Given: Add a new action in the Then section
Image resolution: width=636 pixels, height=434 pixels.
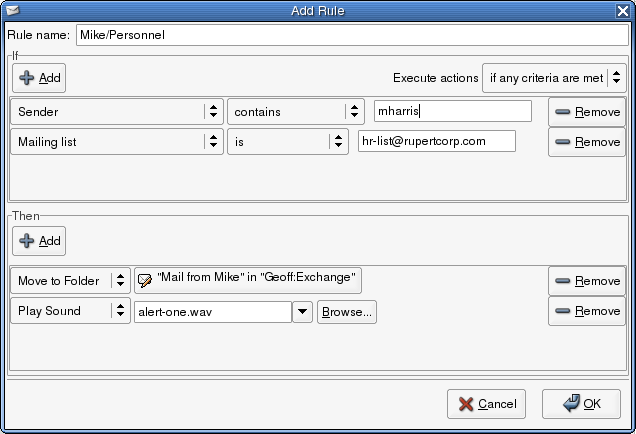Looking at the screenshot, I should 40,240.
